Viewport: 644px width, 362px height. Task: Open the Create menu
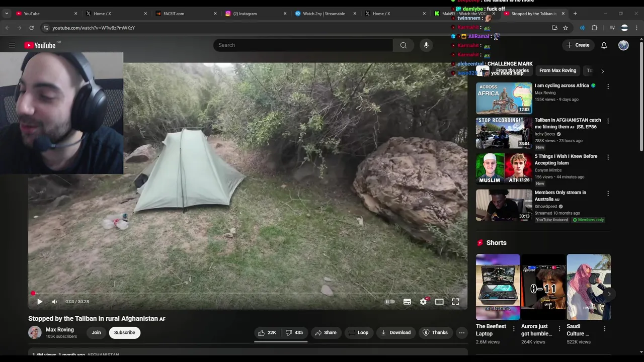pos(578,45)
